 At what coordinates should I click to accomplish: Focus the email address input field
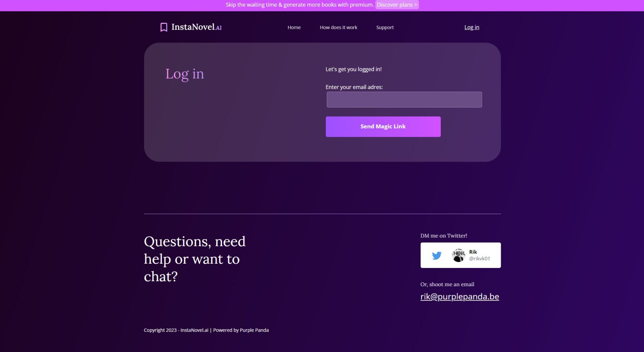click(404, 99)
